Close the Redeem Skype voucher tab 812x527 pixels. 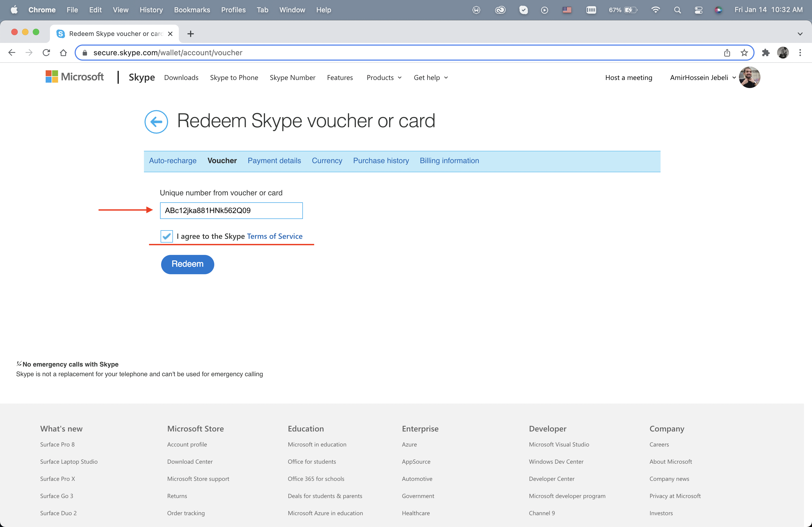click(170, 34)
